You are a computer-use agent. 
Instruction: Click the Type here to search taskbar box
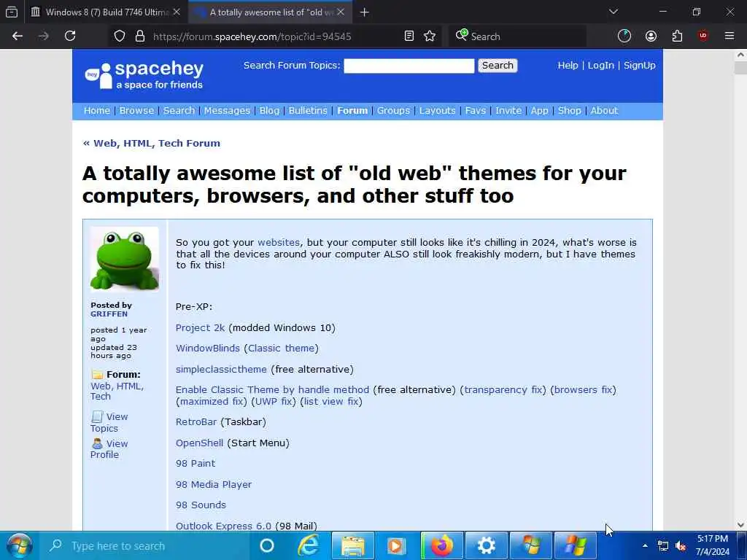coord(145,545)
